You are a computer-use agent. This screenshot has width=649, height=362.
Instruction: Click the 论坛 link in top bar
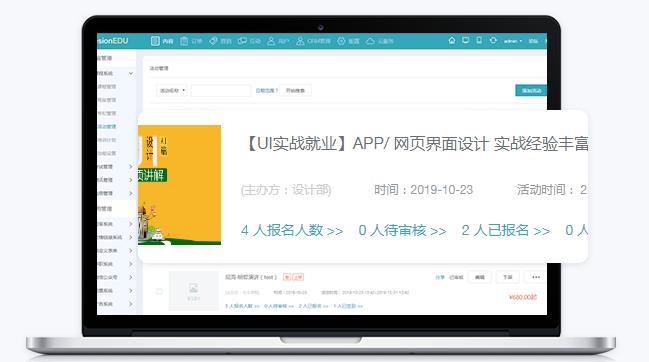pos(533,41)
